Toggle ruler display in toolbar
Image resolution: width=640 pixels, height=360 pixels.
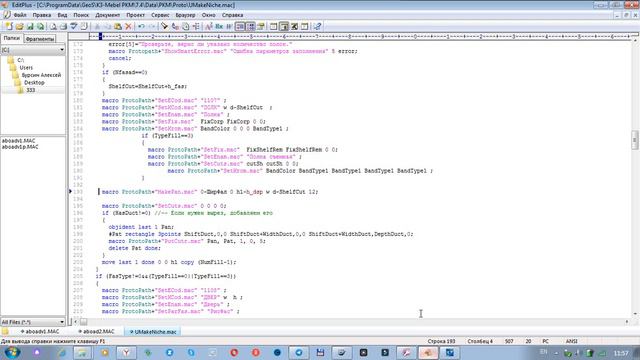tap(251, 26)
